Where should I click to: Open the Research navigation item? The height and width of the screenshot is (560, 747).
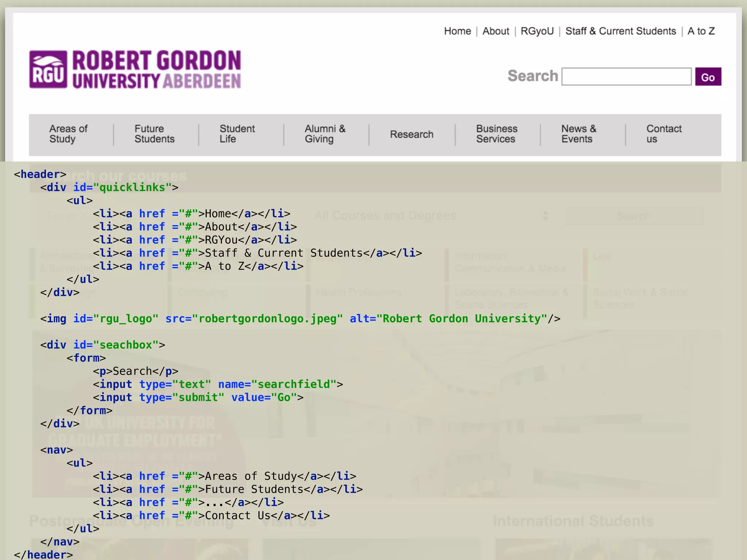coord(411,135)
